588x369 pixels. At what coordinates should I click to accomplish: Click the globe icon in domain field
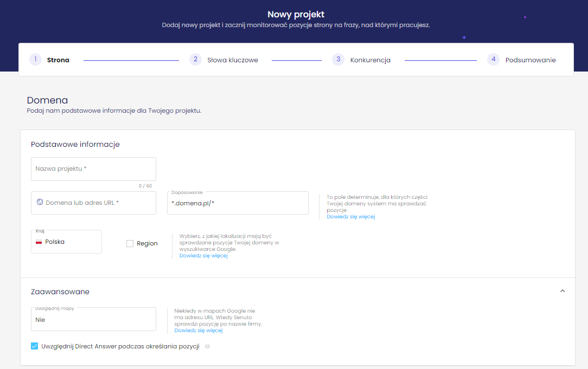coord(40,202)
